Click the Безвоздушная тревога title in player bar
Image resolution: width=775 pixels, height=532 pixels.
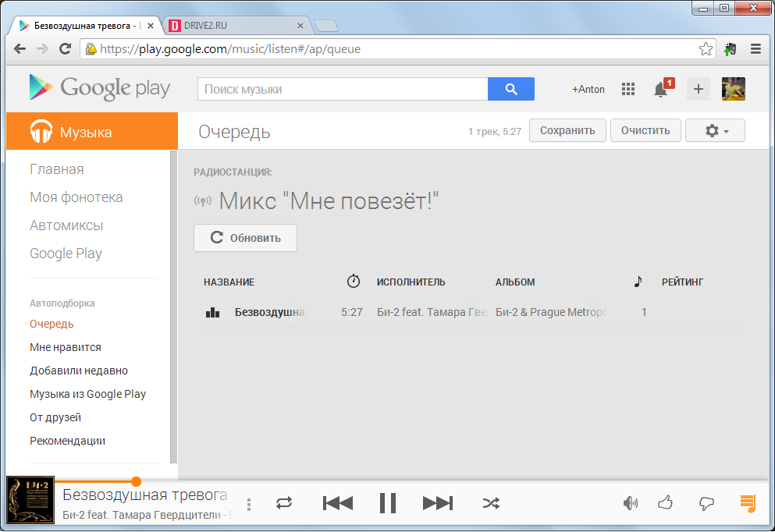[145, 495]
